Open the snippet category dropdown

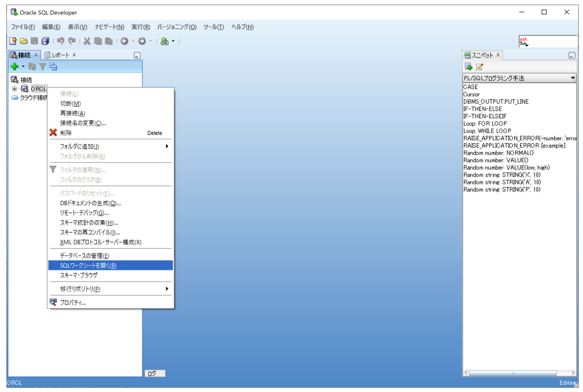572,78
